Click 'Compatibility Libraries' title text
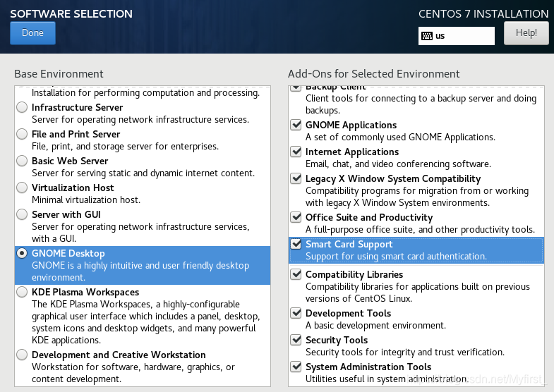The height and width of the screenshot is (392, 554). pos(354,274)
